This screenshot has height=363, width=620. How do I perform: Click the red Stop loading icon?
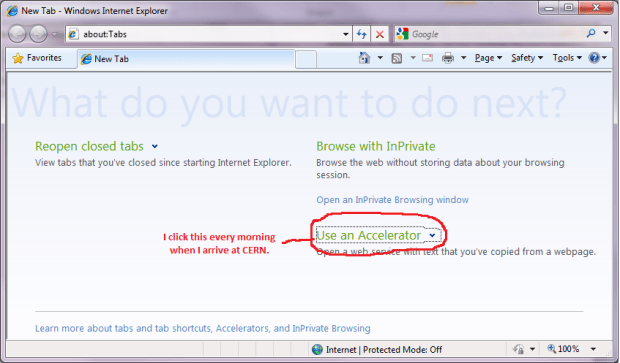pyautogui.click(x=380, y=34)
